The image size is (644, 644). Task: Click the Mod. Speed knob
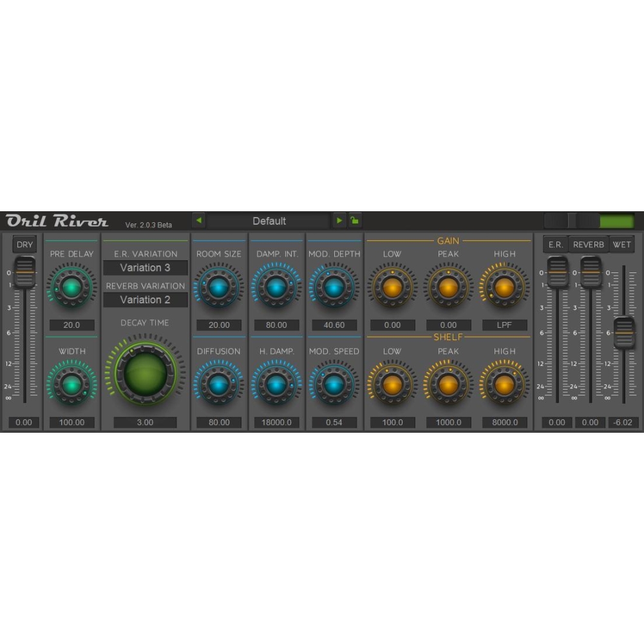coord(334,384)
